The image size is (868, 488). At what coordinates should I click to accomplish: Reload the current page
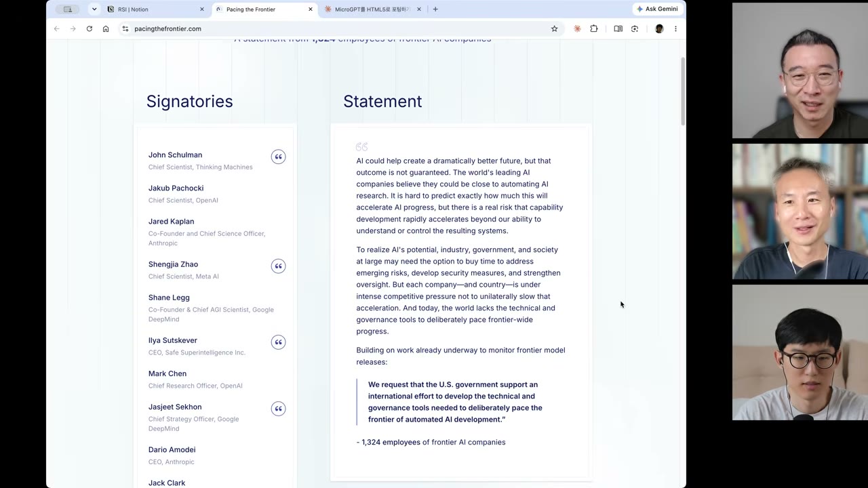[89, 28]
